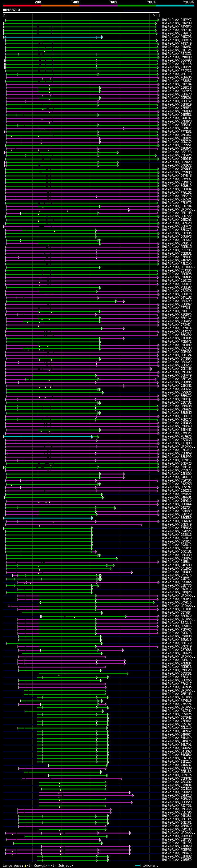Open hit UniRef100_B7G0T6
Screen dimensions: 197x868
coord(177,33)
